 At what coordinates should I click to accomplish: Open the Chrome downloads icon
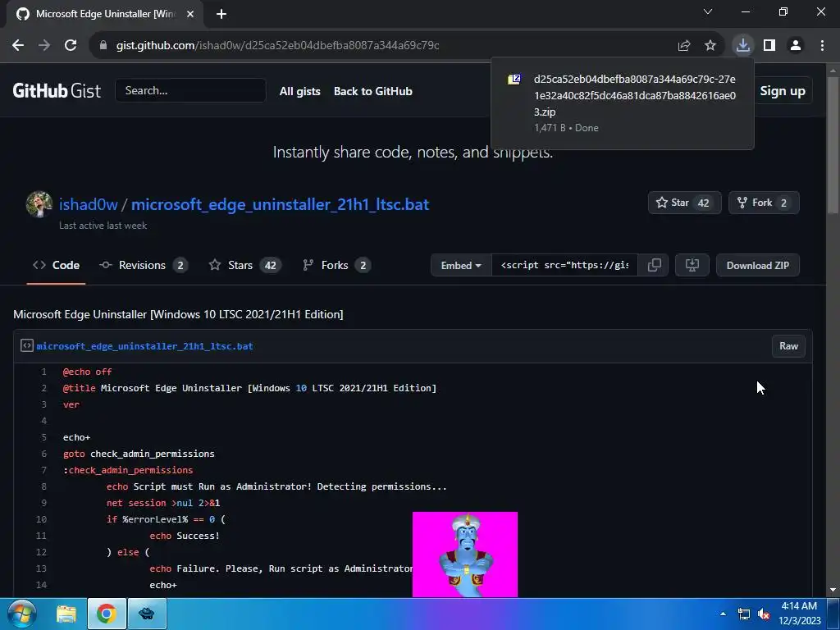pyautogui.click(x=743, y=45)
